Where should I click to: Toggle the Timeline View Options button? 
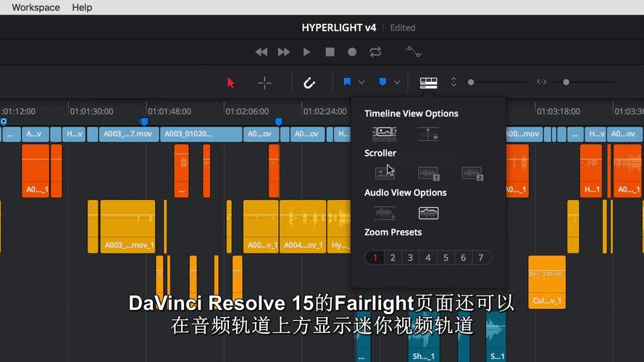[428, 83]
